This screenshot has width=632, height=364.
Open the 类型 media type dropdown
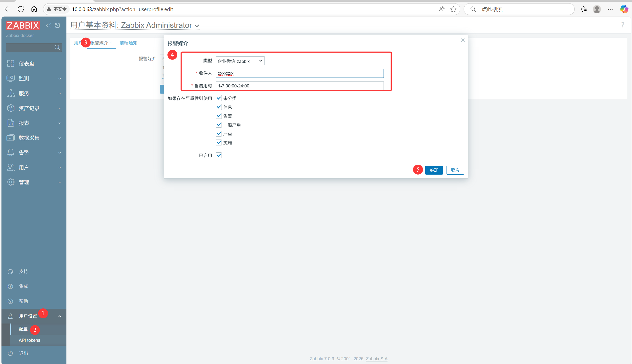point(240,61)
